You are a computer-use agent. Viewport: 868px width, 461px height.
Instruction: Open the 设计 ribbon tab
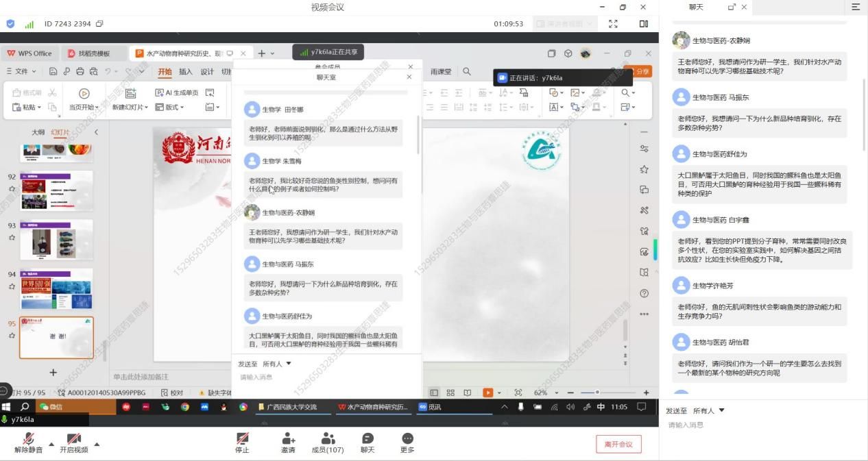[207, 72]
